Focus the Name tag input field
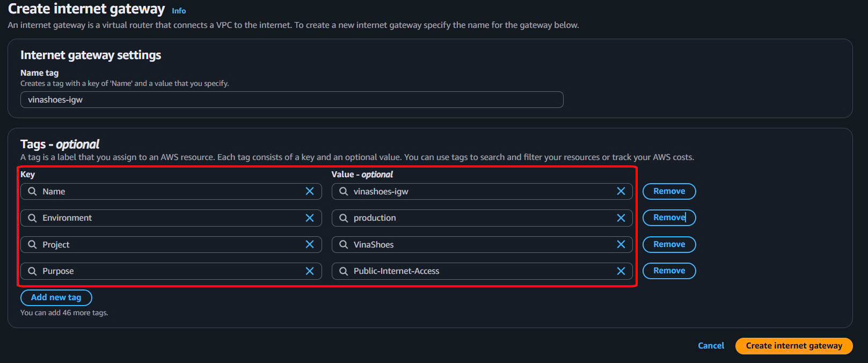868x363 pixels. tap(291, 100)
